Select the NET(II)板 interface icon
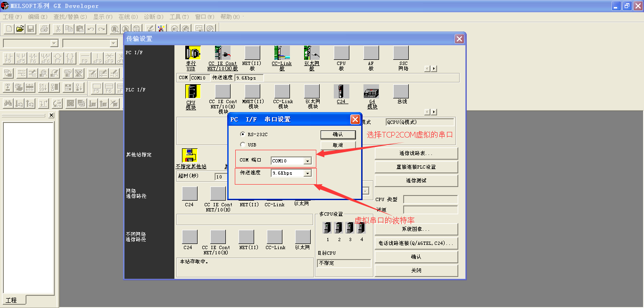Screen dimensions: 644x308 point(252,53)
